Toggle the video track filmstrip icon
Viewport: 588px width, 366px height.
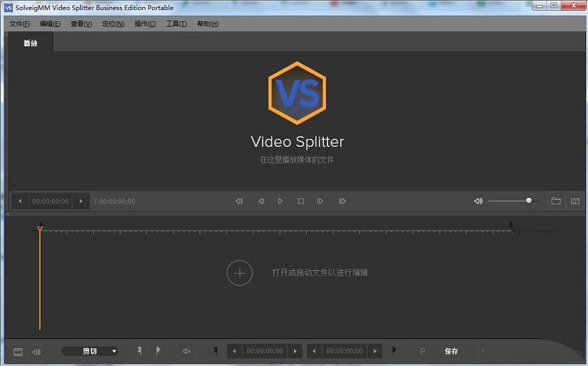coord(18,352)
